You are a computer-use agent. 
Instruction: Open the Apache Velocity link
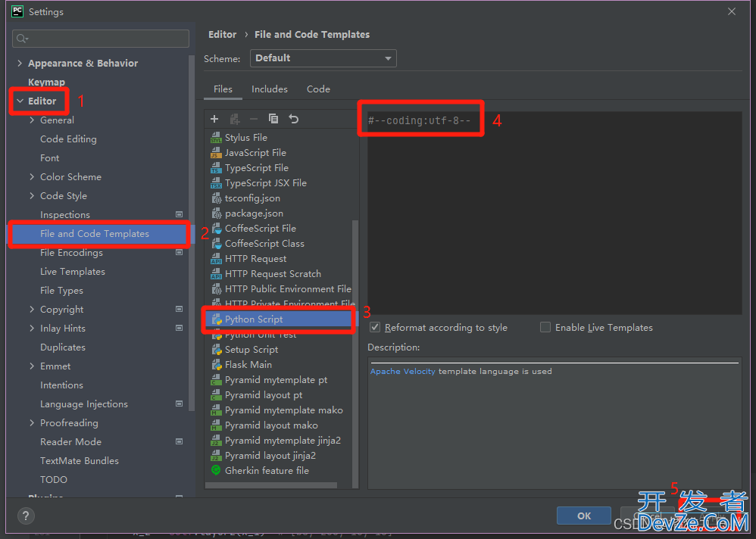click(x=402, y=372)
